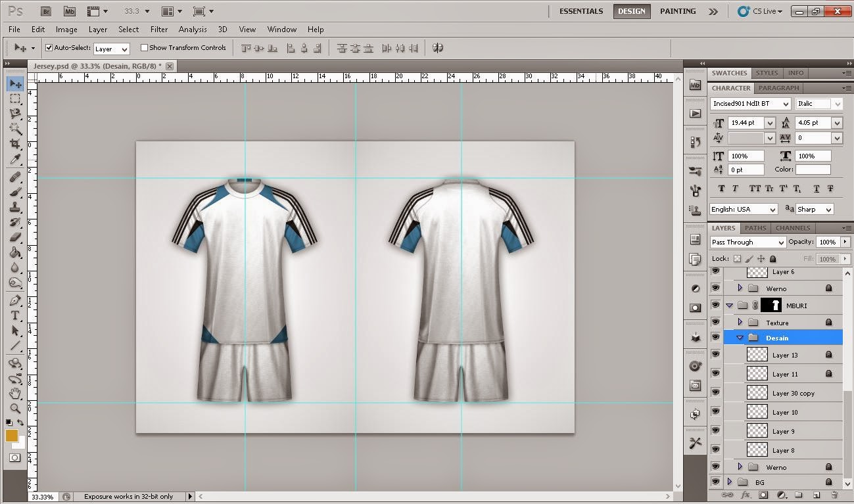Click the Character panel text Color swatch

click(x=813, y=170)
